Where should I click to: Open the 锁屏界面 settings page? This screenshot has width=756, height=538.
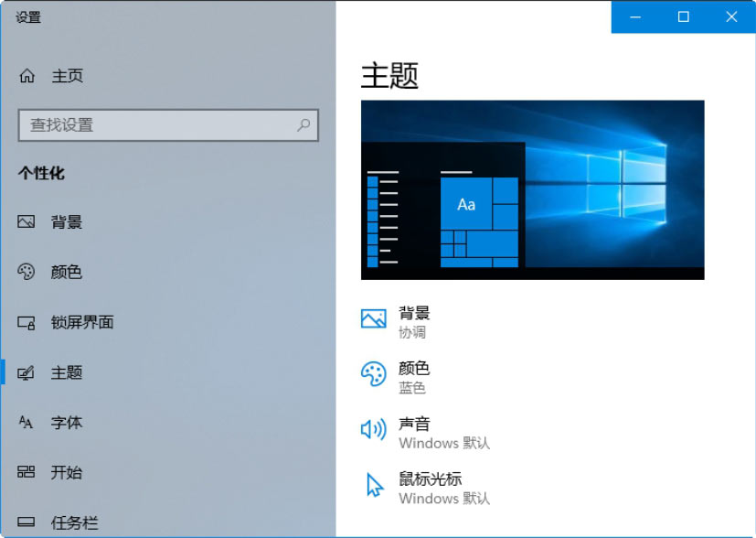tap(82, 322)
